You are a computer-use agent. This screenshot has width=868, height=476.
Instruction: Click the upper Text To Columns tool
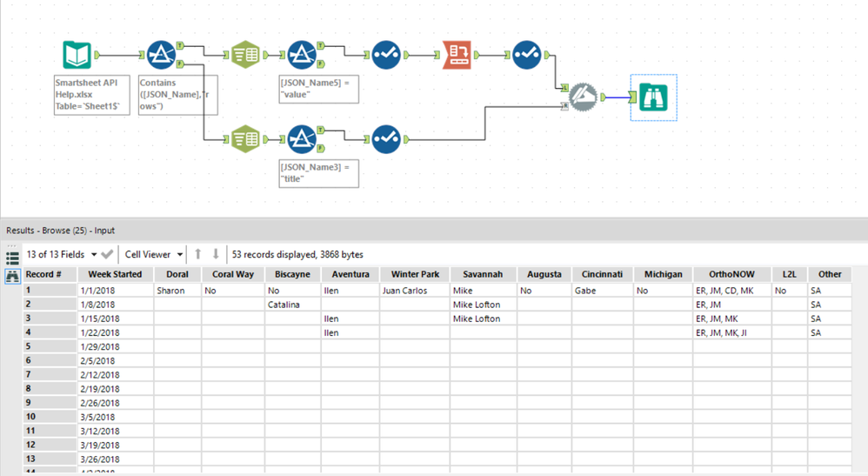(245, 55)
